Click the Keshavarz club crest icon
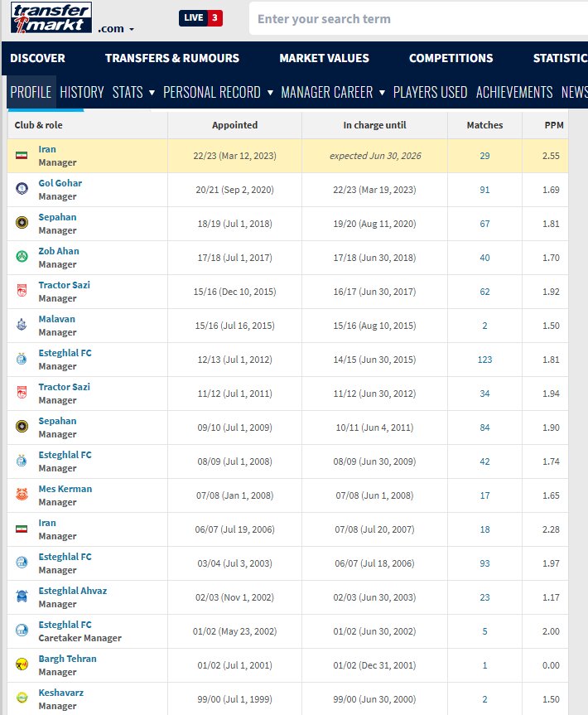This screenshot has width=588, height=715. pyautogui.click(x=22, y=699)
